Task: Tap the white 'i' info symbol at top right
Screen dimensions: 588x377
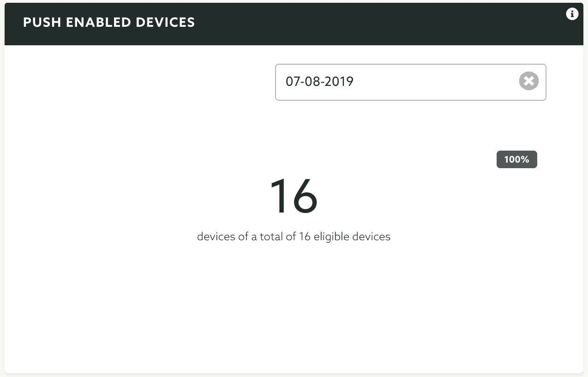Action: click(x=572, y=14)
